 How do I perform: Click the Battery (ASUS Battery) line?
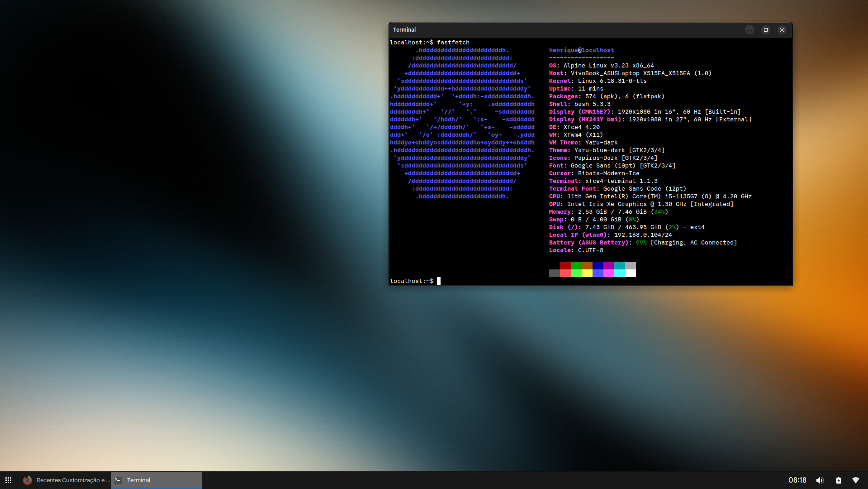(643, 243)
